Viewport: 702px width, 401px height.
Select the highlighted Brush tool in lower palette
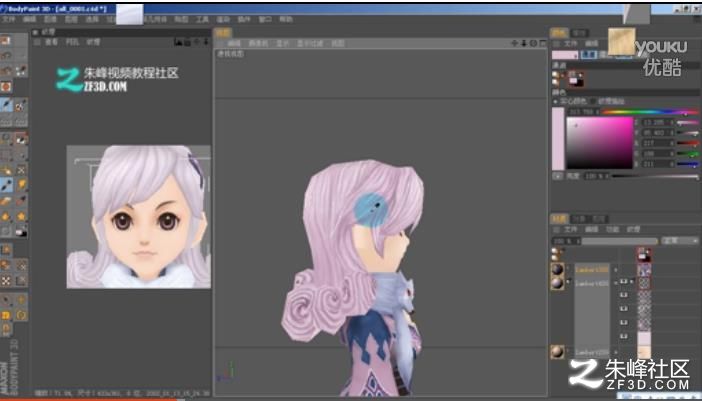6,184
